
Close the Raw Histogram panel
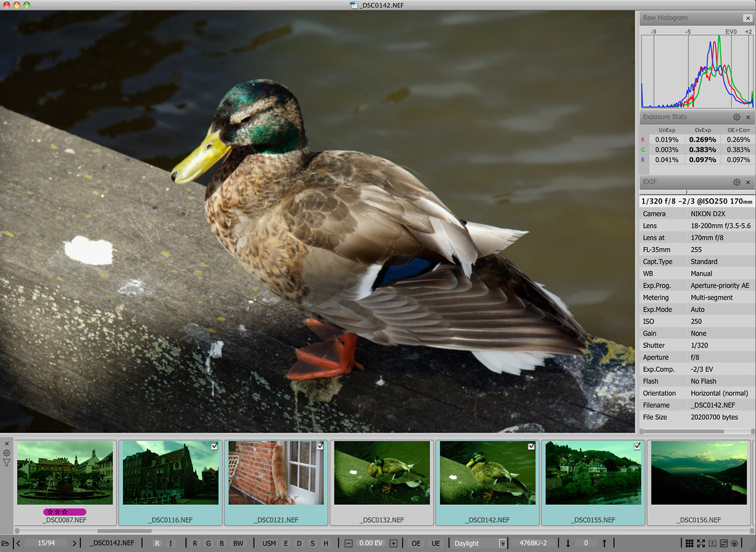click(x=748, y=18)
